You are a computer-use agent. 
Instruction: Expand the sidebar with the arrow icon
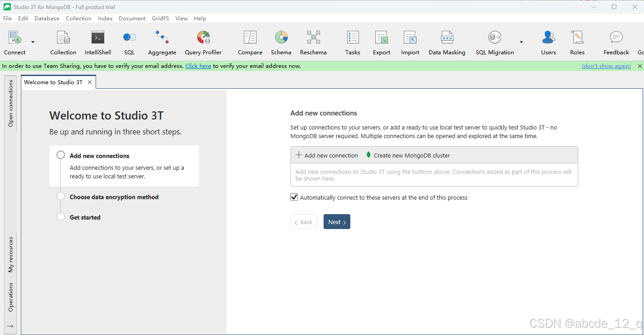[x=10, y=326]
